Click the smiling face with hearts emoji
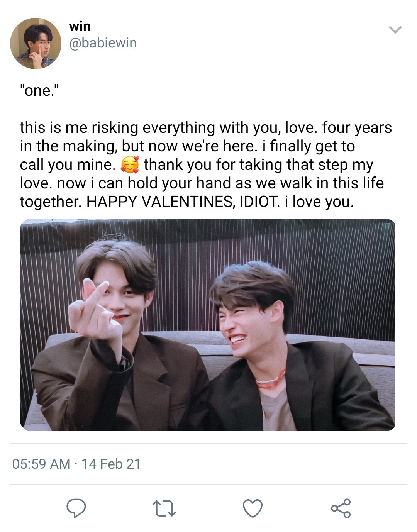Screen dimensions: 417x532 coord(129,165)
